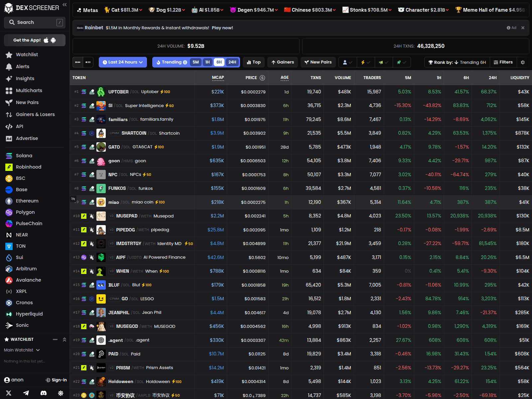Close the Rainbet ad banner
The height and width of the screenshot is (399, 532).
[523, 28]
